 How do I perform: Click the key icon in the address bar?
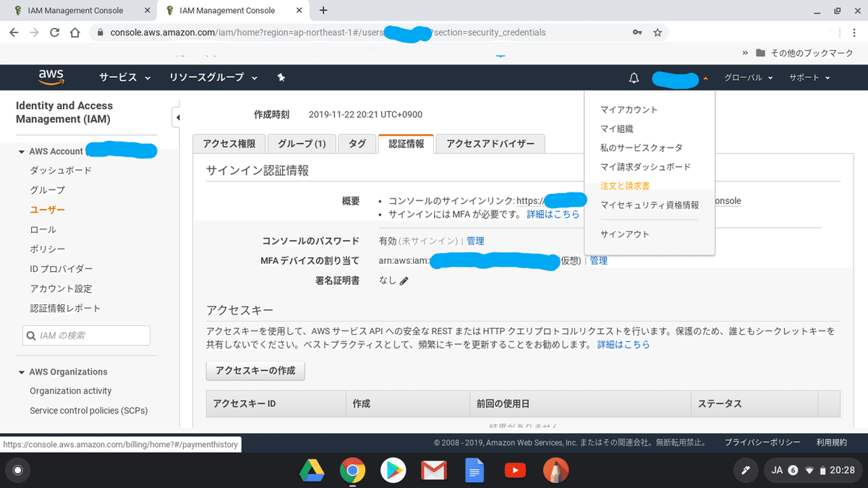tap(637, 32)
